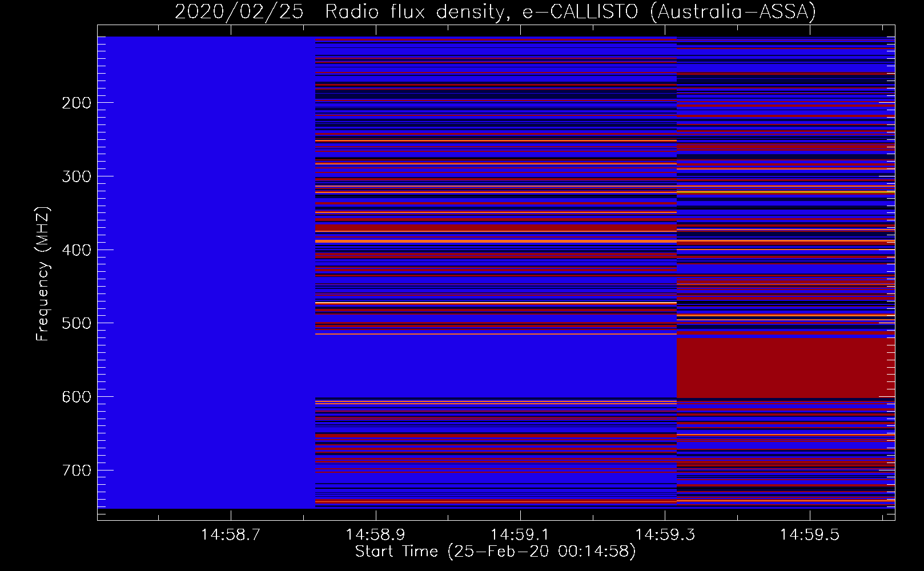Viewport: 924px width, 571px height.
Task: Click the '300' frequency tick label
Action: [76, 176]
